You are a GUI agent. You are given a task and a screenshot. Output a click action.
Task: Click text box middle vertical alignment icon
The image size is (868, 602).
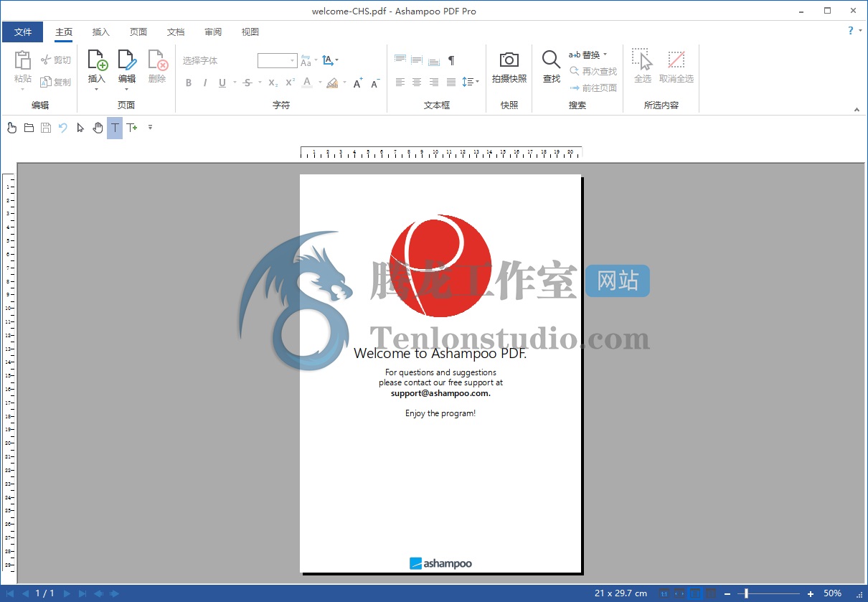pyautogui.click(x=417, y=60)
